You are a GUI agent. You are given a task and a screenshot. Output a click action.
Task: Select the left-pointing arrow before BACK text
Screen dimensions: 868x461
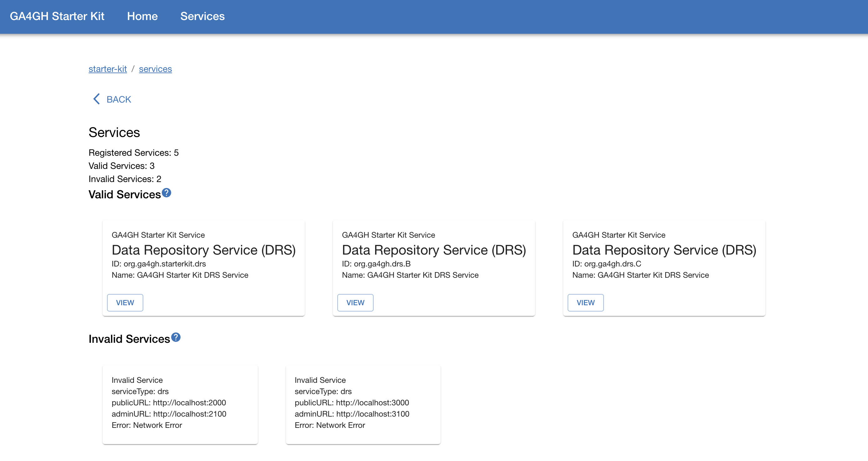tap(96, 99)
